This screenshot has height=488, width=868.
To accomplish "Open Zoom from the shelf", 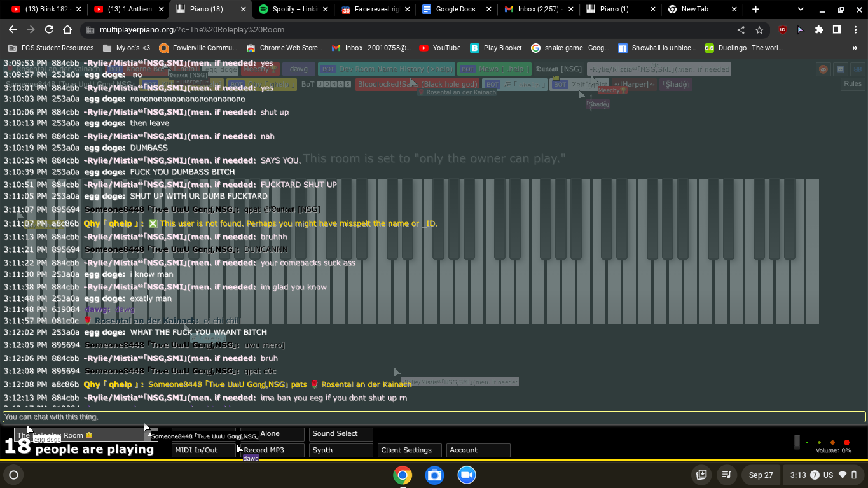I will pos(467,475).
